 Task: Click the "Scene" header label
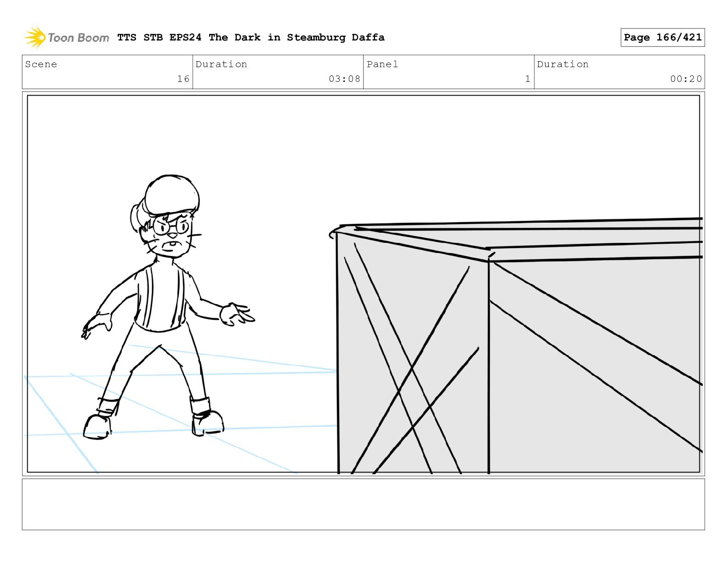coord(41,64)
